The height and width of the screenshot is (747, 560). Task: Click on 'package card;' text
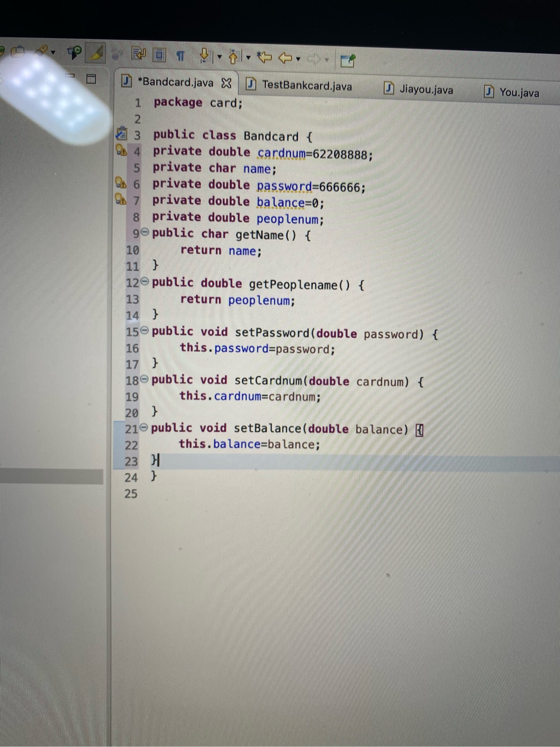(198, 103)
